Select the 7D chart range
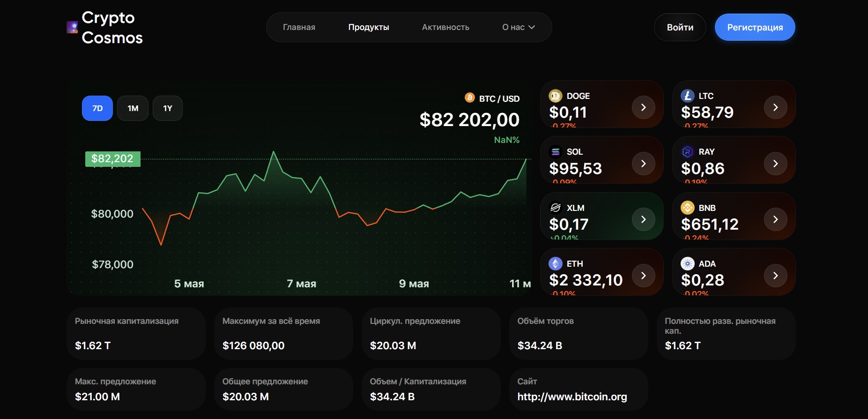Image resolution: width=868 pixels, height=419 pixels. point(97,108)
